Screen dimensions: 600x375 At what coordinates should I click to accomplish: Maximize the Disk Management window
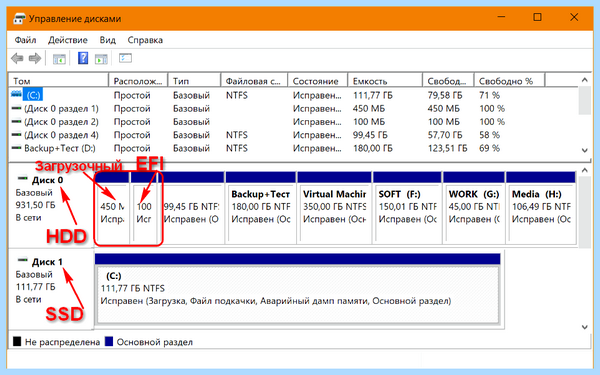tap(537, 17)
